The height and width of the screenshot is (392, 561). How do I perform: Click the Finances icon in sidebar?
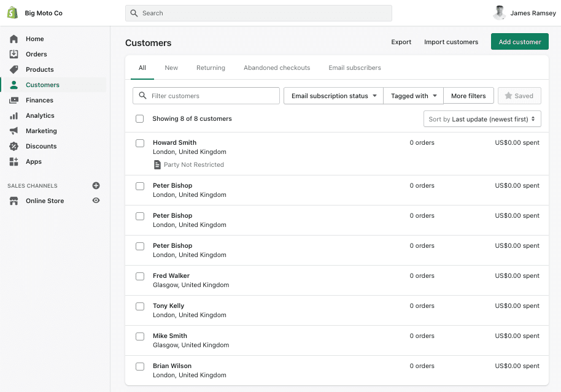click(x=14, y=100)
